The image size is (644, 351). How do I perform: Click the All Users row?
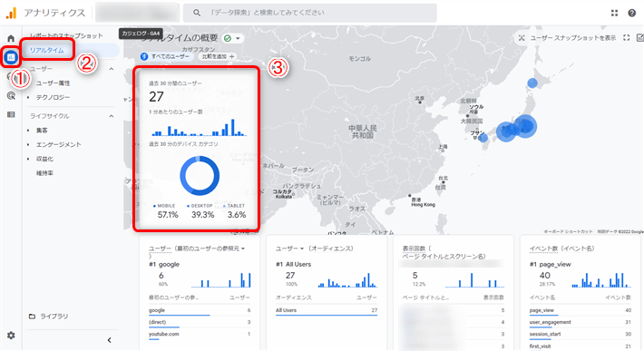coord(327,310)
